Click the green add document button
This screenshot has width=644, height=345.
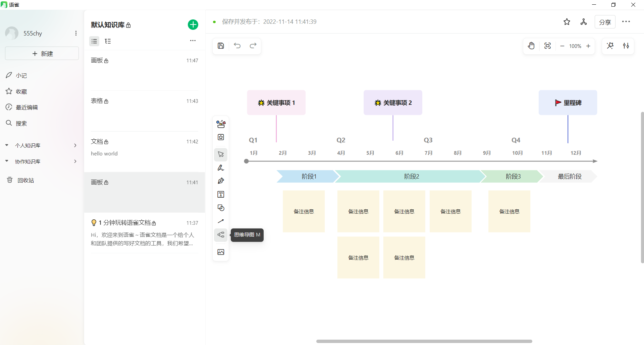(x=193, y=25)
